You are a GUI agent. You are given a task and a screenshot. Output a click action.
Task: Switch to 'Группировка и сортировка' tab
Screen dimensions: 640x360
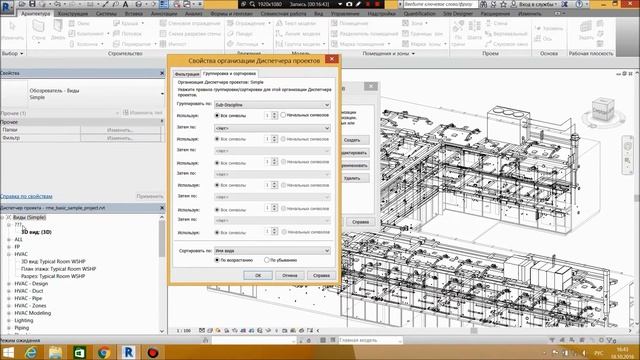click(x=229, y=73)
